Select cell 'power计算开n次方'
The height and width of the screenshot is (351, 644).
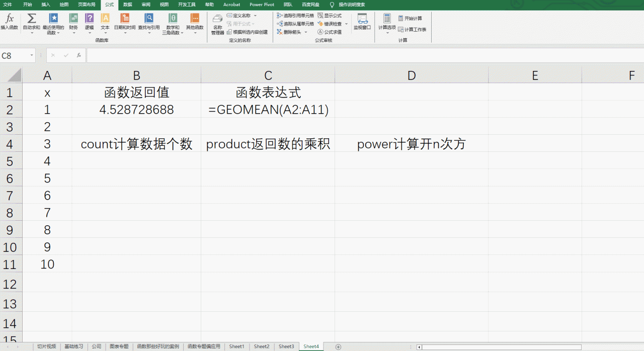(412, 144)
